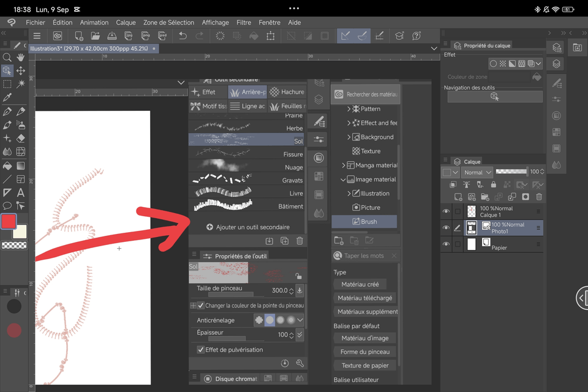Select the strongest anti-aliasing option
Screen dimensions: 588x392
(x=291, y=320)
